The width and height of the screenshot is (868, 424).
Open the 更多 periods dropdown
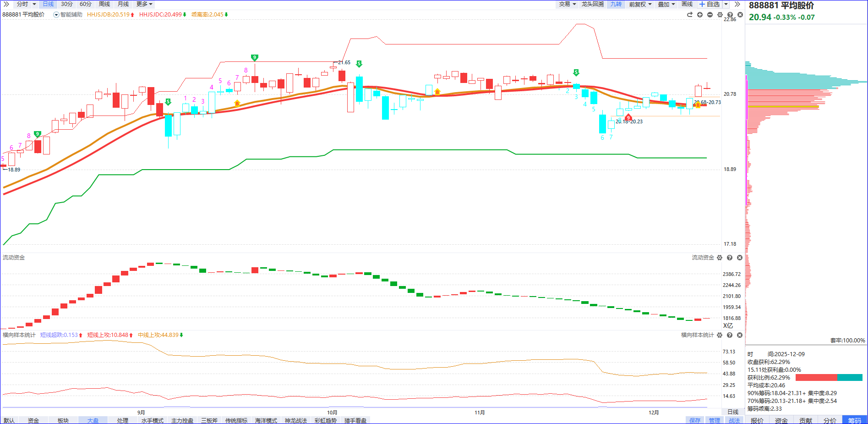click(x=144, y=4)
